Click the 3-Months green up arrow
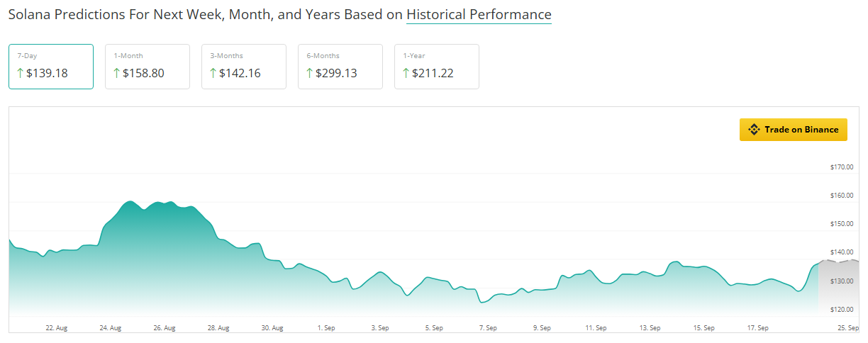Screen dimensions: 868x343 pos(213,73)
